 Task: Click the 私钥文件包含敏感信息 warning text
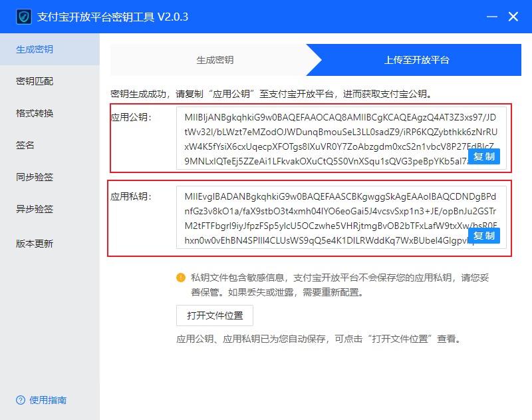pos(340,284)
